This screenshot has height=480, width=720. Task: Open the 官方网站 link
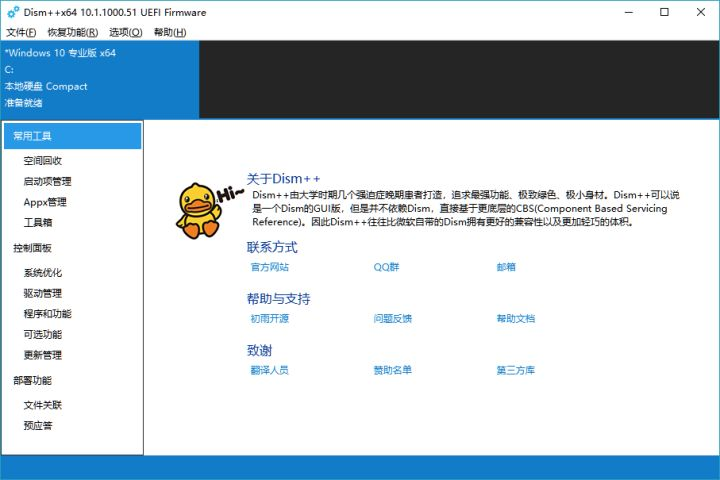[x=270, y=267]
